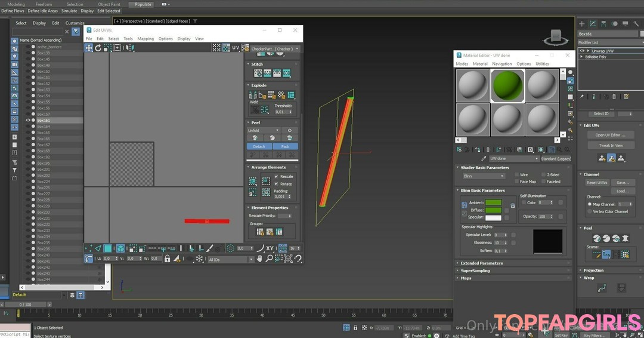
Task: Expand the Maps rollout
Action: click(x=466, y=278)
